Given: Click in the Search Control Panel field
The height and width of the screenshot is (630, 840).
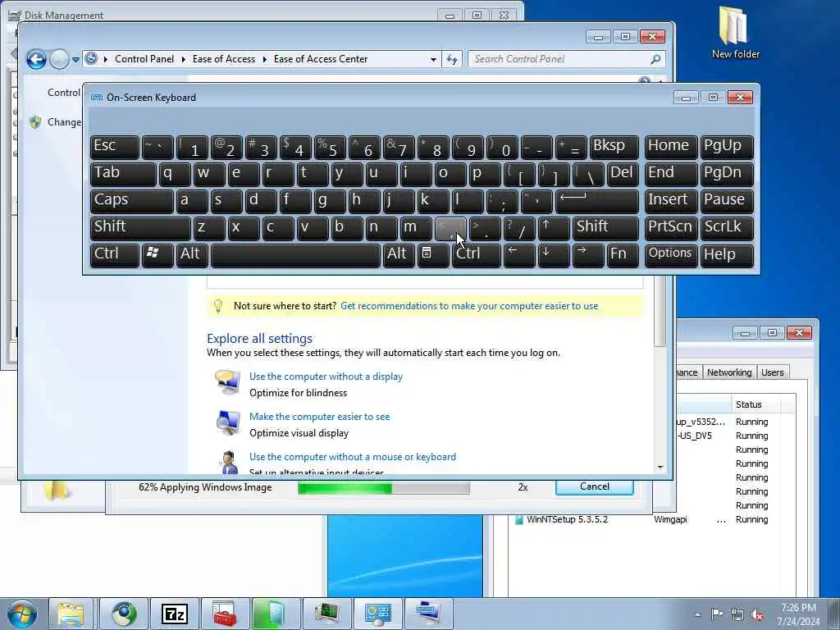Looking at the screenshot, I should 559,59.
